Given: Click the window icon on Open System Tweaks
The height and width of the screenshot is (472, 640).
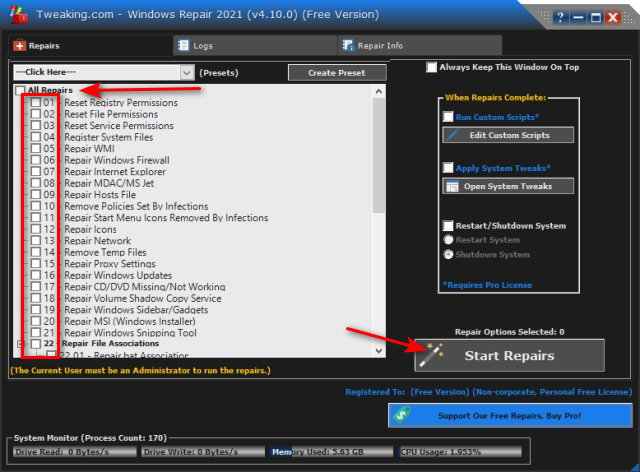Looking at the screenshot, I should point(453,186).
